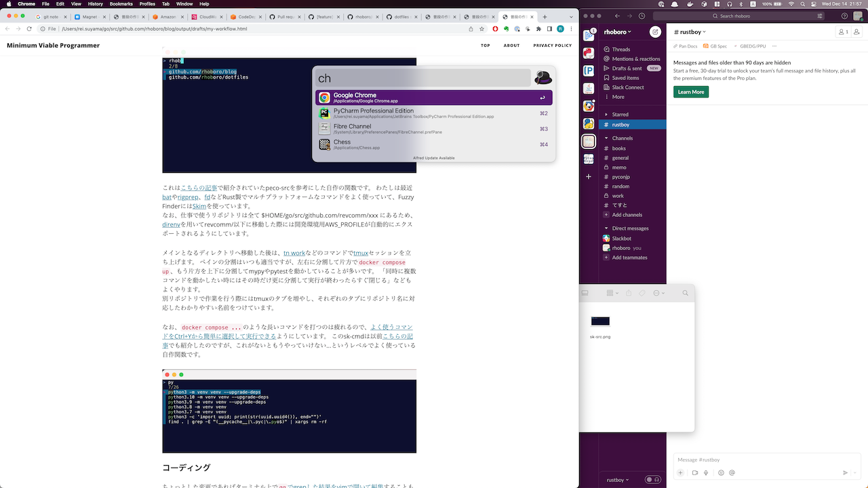Select sk-src.png thumbnail in Finder
The height and width of the screenshot is (488, 868).
600,321
